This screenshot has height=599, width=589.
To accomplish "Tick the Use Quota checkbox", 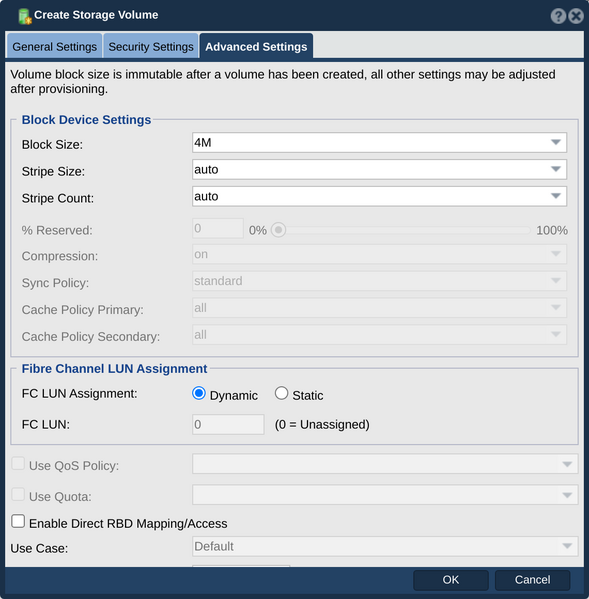I will 18,494.
